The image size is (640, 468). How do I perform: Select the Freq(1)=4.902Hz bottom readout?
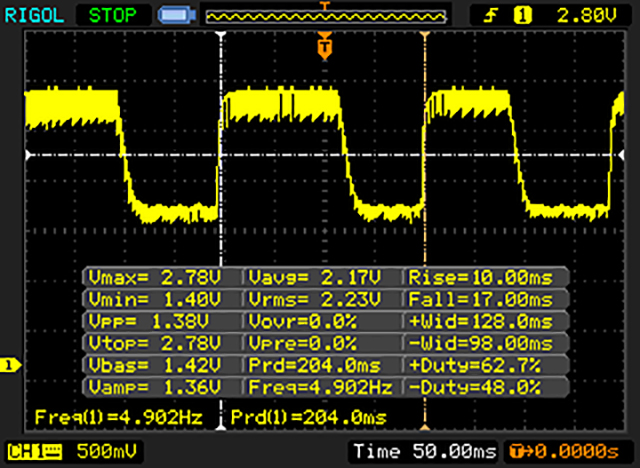[119, 417]
